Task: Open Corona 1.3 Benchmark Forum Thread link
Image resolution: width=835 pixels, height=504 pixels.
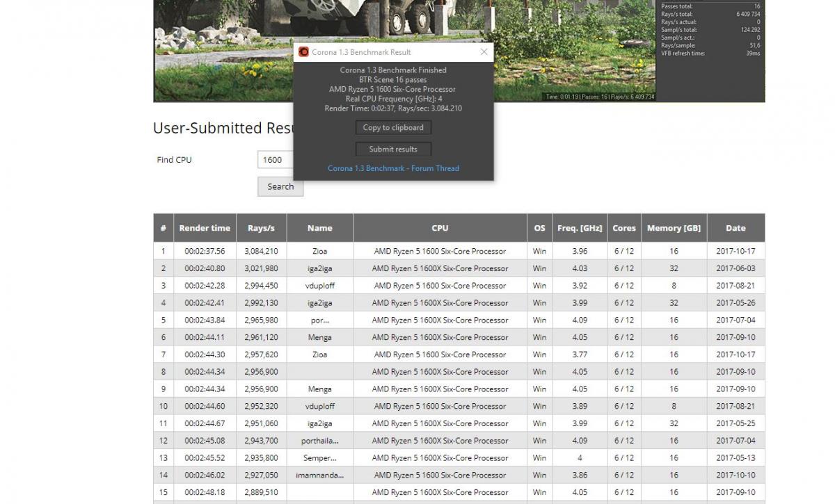Action: click(x=393, y=168)
